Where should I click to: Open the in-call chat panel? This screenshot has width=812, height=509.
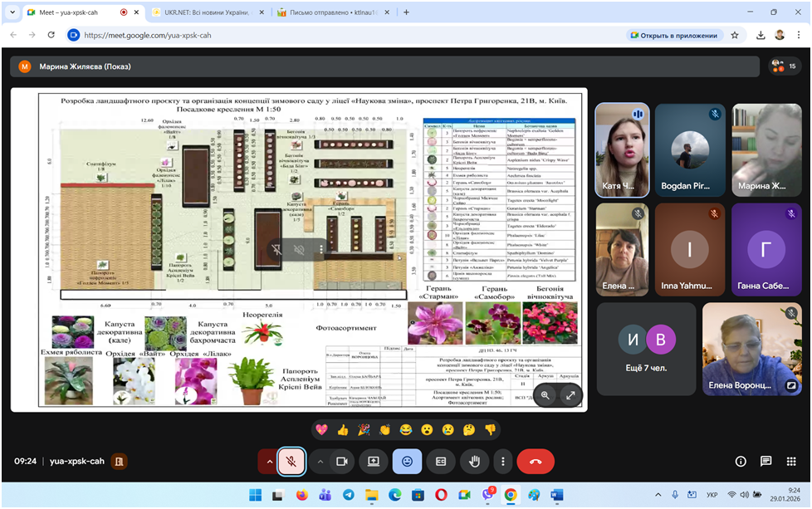[x=766, y=462]
